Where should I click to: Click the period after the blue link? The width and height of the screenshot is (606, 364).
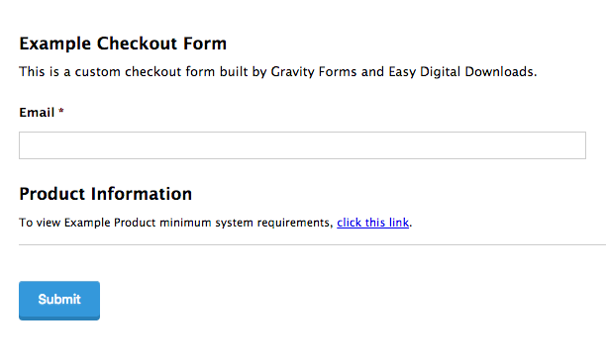pos(411,226)
